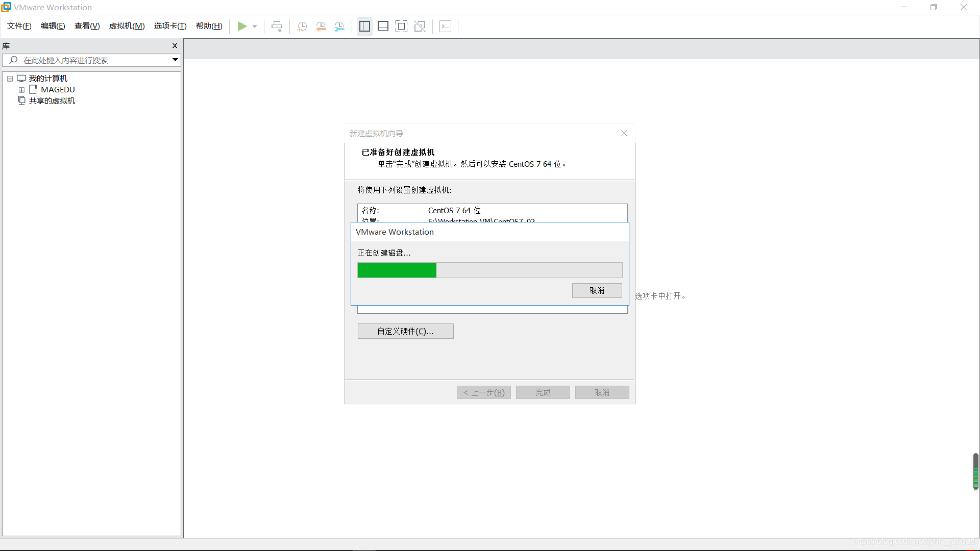This screenshot has height=551, width=980.
Task: Expand the MAGEDU tree node
Action: pos(21,90)
